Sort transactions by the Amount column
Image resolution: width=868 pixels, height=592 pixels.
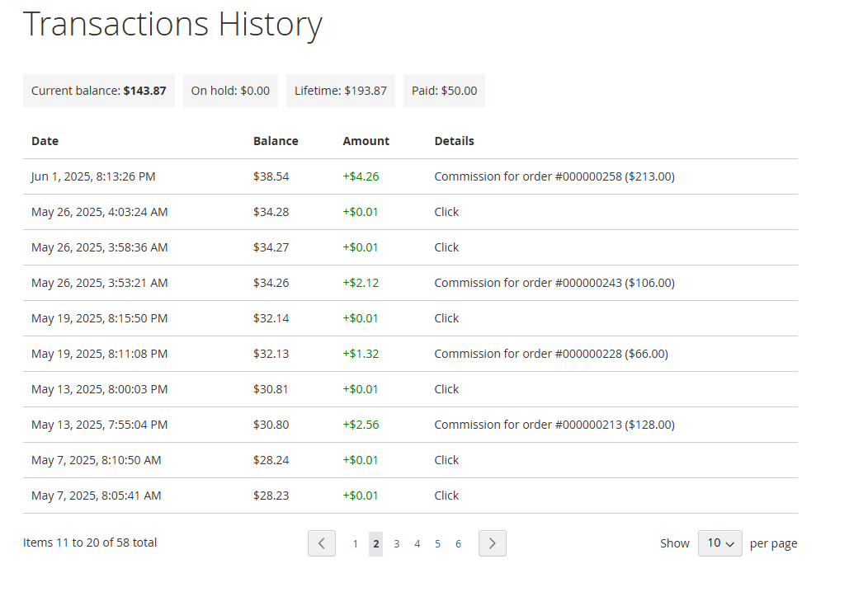[366, 140]
